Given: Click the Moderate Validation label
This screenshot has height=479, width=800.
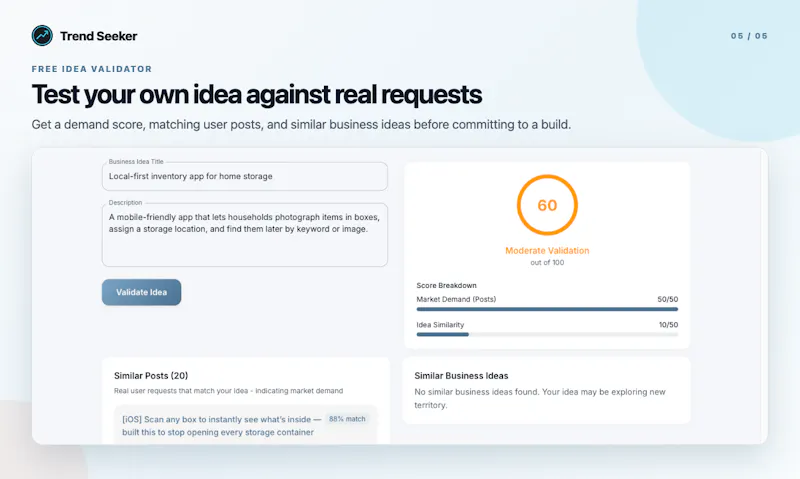Looking at the screenshot, I should point(547,250).
